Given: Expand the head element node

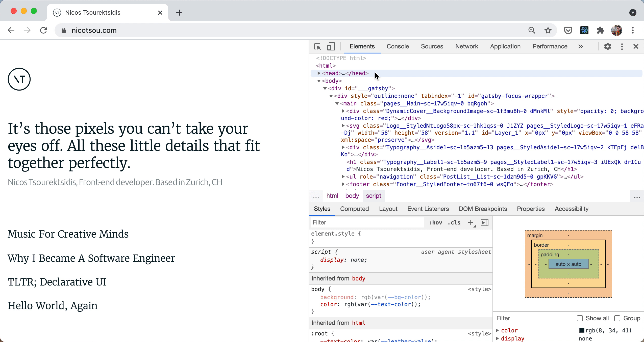Looking at the screenshot, I should pyautogui.click(x=319, y=73).
